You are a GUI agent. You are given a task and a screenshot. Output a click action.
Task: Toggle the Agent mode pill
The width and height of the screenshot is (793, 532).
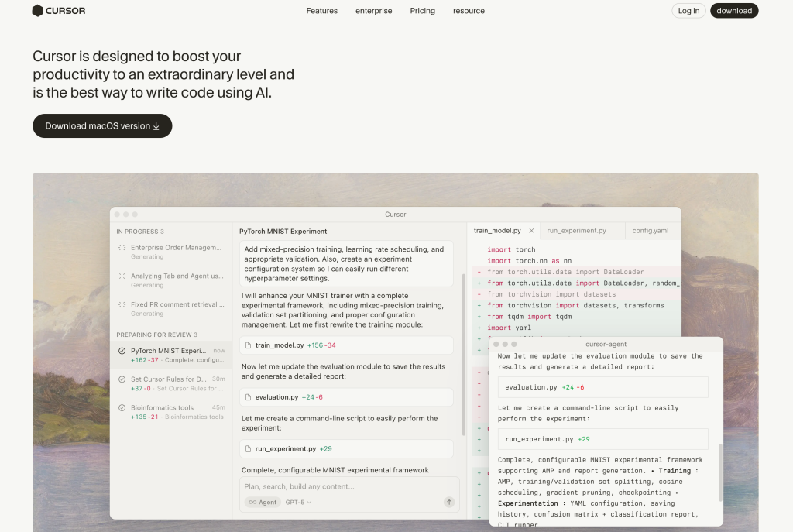tap(263, 502)
